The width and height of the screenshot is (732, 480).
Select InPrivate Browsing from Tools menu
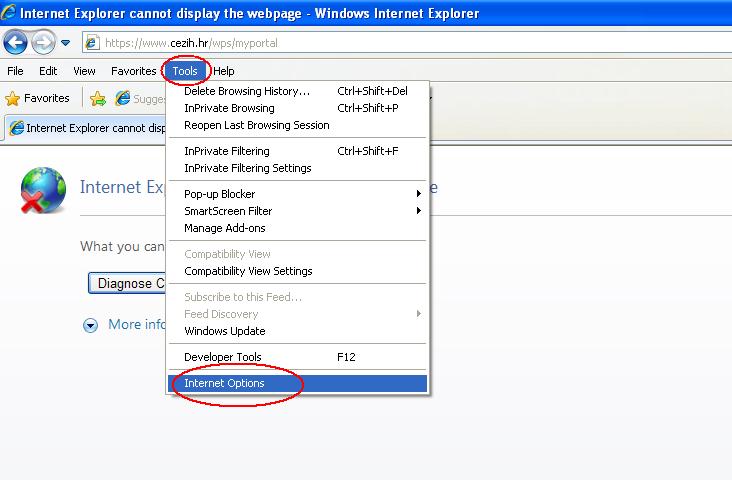[x=297, y=108]
